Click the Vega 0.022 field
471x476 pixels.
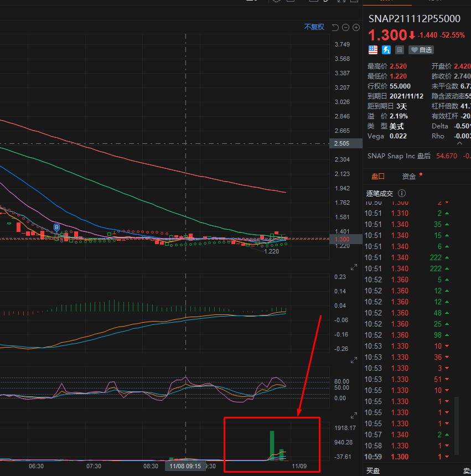tap(387, 136)
